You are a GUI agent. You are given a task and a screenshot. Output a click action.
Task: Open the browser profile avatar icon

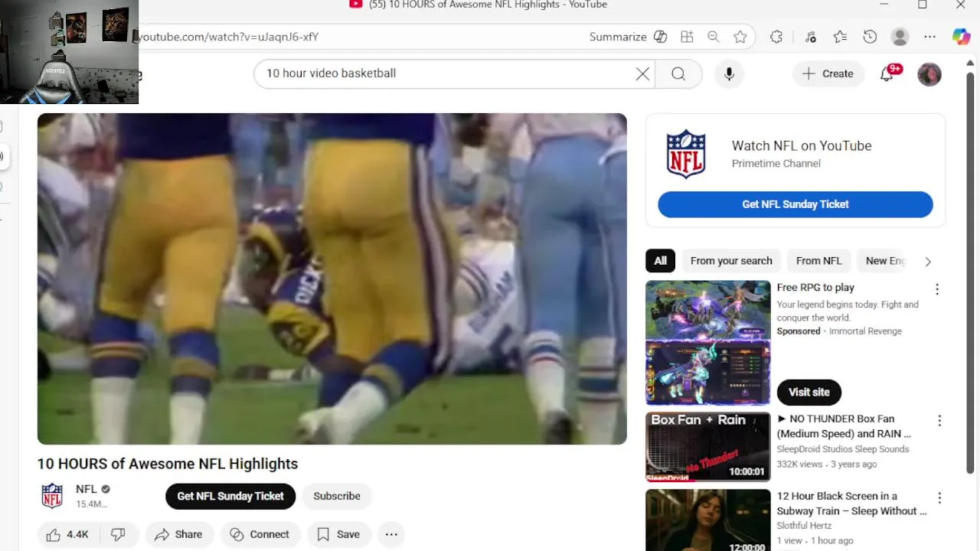pos(900,37)
